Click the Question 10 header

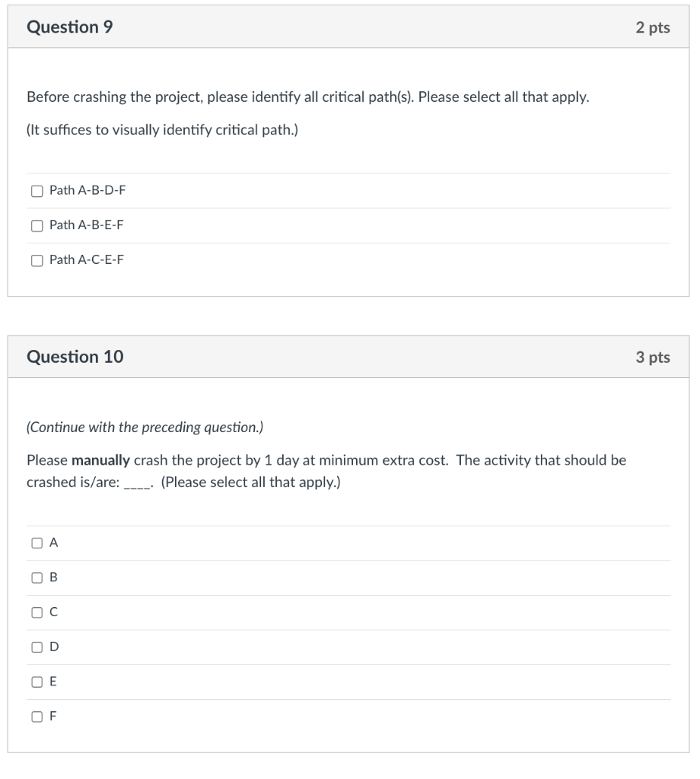[75, 356]
